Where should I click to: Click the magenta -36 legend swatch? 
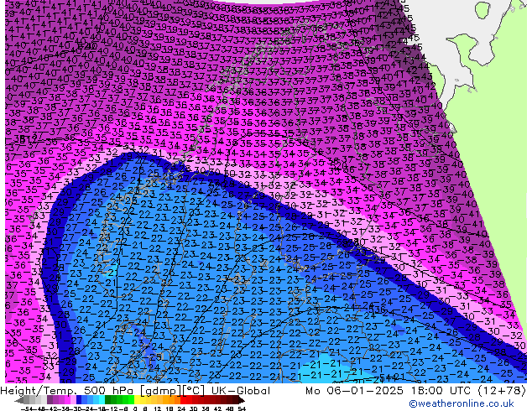tap(67, 399)
